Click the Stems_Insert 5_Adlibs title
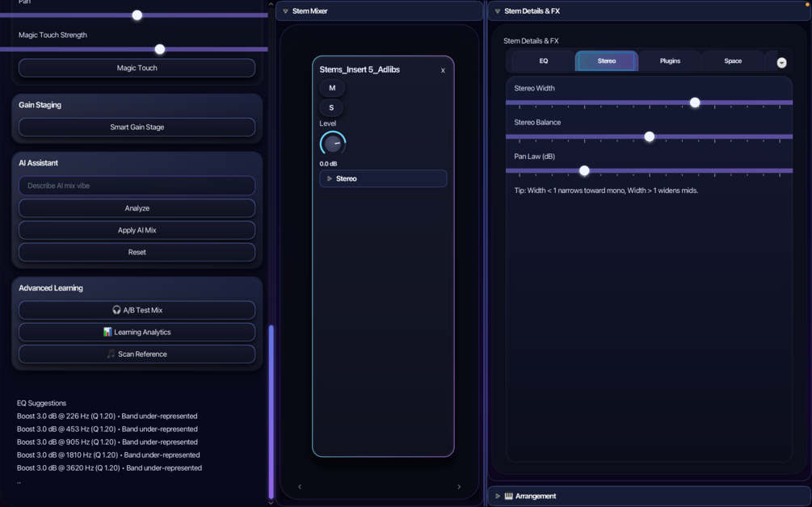The height and width of the screenshot is (507, 812). [360, 69]
